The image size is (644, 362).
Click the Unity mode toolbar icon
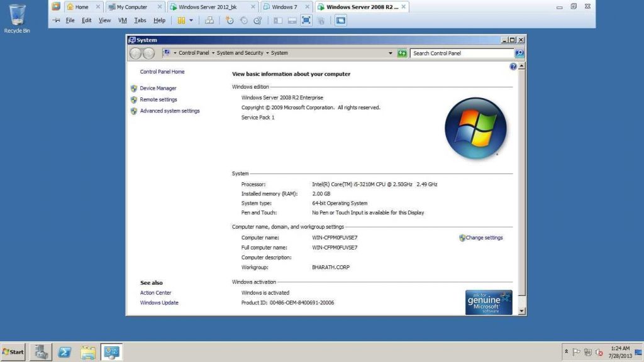321,20
